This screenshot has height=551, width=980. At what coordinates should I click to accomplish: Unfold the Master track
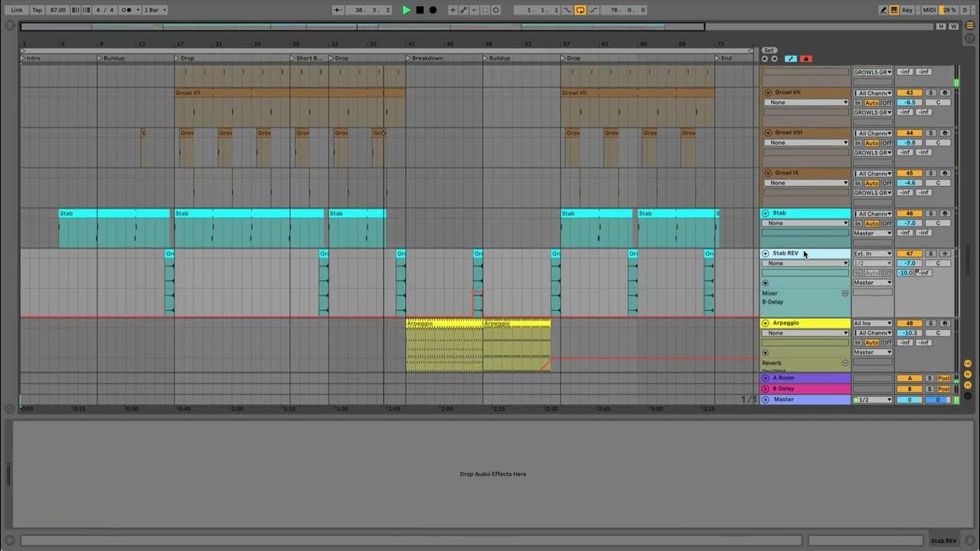tap(765, 399)
